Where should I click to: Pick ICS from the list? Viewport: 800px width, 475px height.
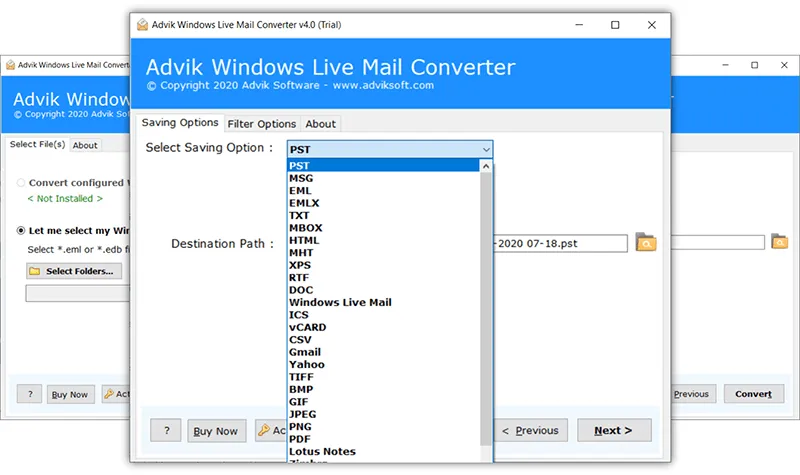coord(383,315)
